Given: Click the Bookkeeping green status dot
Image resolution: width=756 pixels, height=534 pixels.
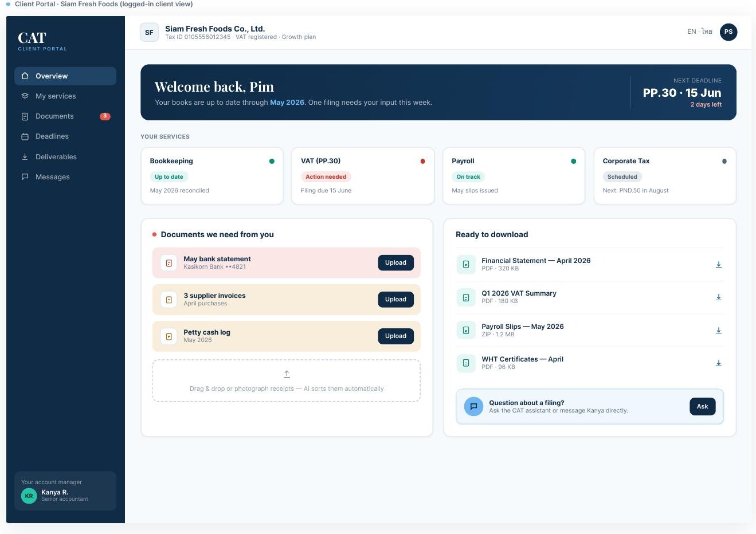Looking at the screenshot, I should [272, 161].
